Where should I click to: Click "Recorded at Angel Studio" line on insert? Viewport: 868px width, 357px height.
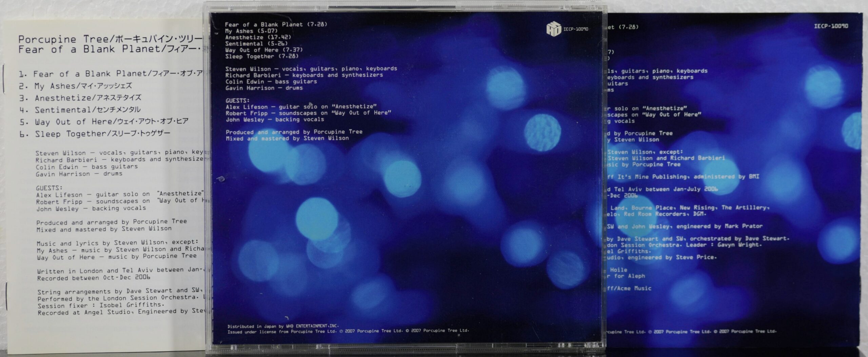[x=121, y=312]
